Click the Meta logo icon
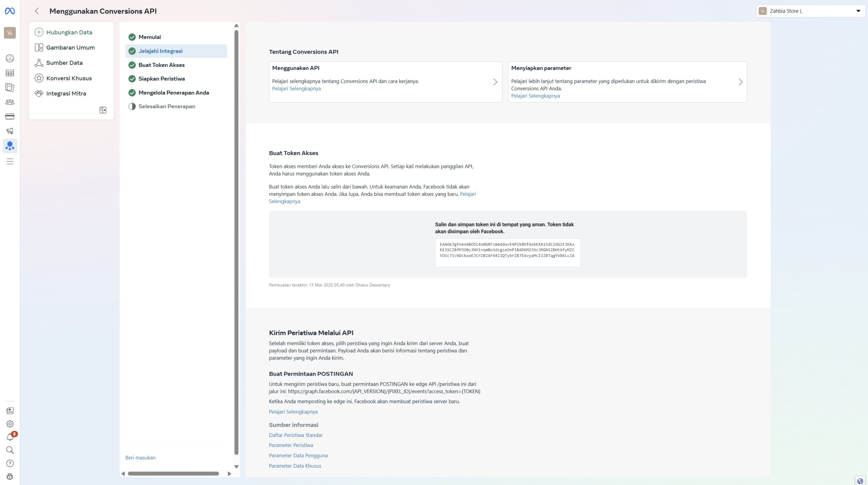 pyautogui.click(x=10, y=11)
